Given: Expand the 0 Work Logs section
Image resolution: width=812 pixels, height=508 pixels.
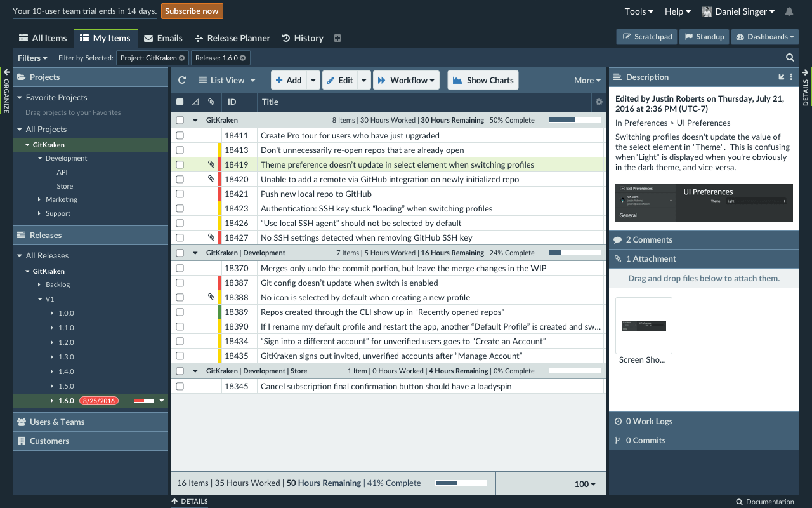Looking at the screenshot, I should pyautogui.click(x=704, y=421).
